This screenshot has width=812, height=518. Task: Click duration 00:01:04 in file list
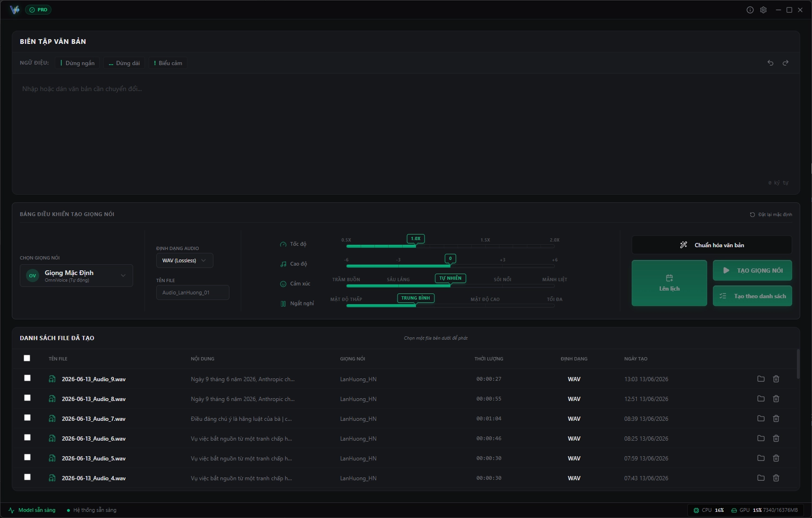[x=489, y=419]
